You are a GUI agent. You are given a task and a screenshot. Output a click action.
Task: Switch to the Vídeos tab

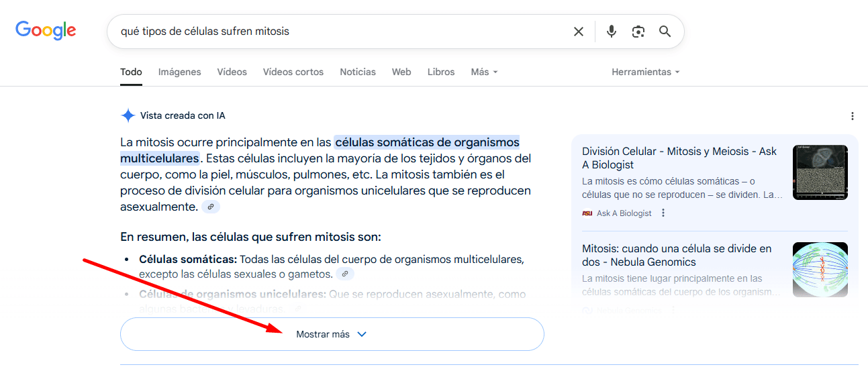[232, 72]
